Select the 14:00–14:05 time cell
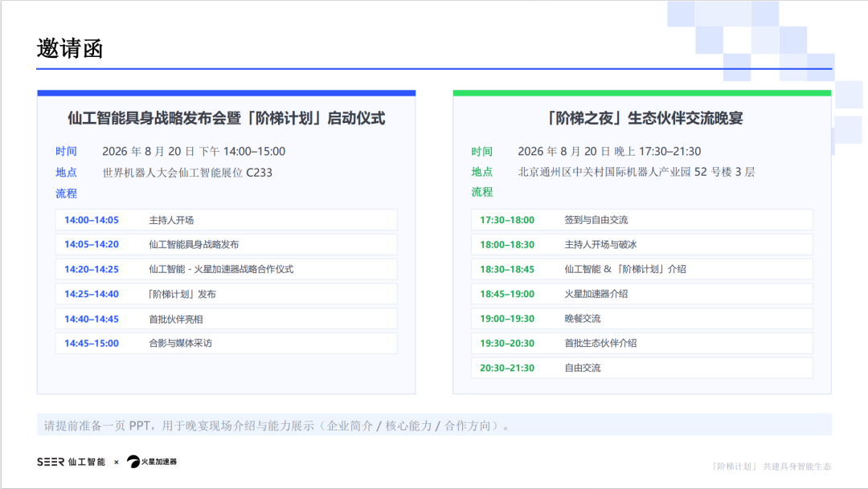This screenshot has height=489, width=868. click(x=92, y=220)
